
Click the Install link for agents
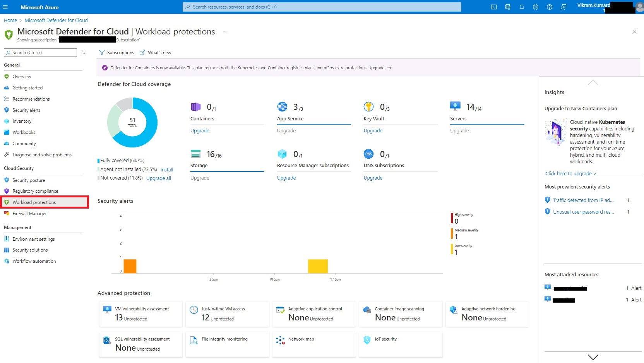(x=167, y=170)
